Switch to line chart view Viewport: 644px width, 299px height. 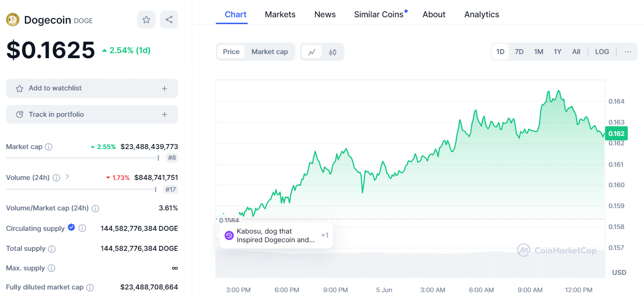pyautogui.click(x=312, y=52)
